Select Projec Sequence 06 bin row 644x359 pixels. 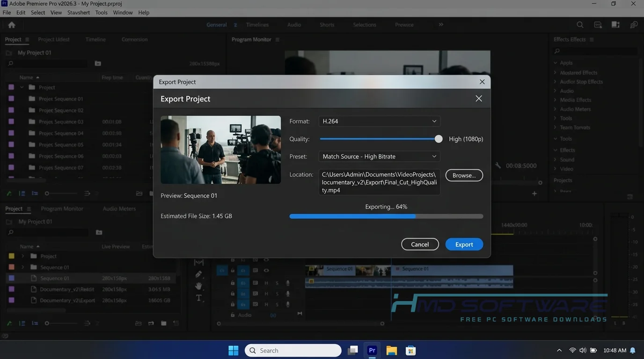point(80,156)
